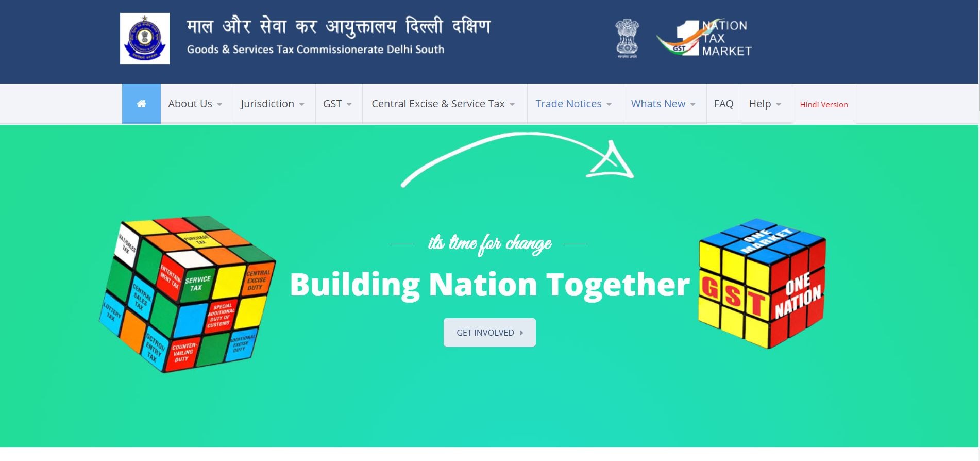Click the CBIC emblem logo in header
Screen dimensions: 980x461
point(145,39)
